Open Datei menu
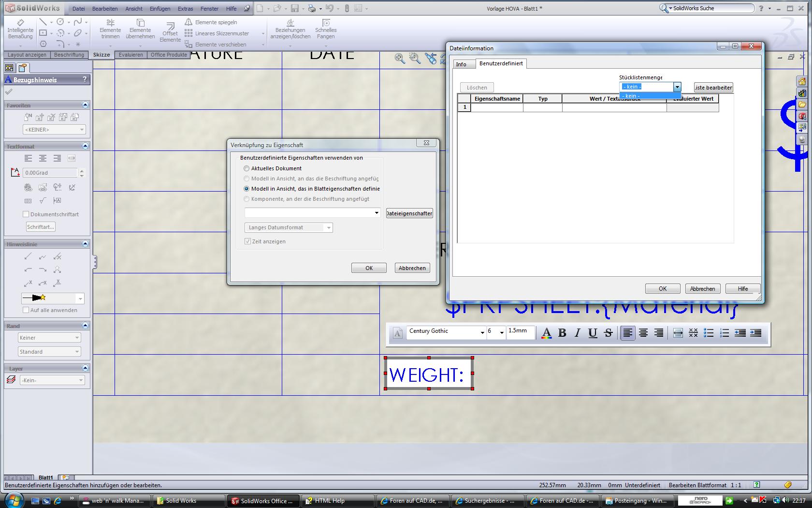 tap(78, 9)
